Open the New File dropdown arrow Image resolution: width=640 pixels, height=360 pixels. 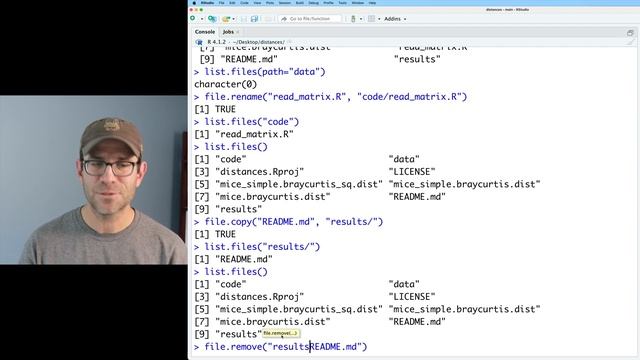point(202,19)
